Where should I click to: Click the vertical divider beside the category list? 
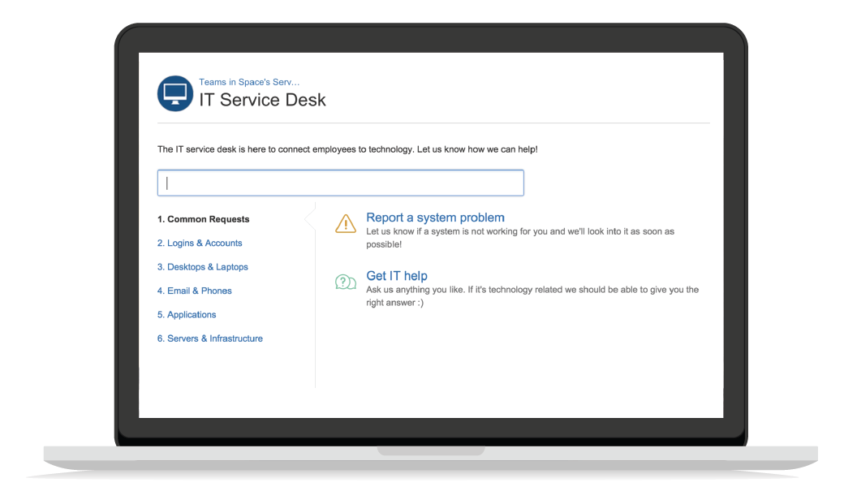point(315,325)
